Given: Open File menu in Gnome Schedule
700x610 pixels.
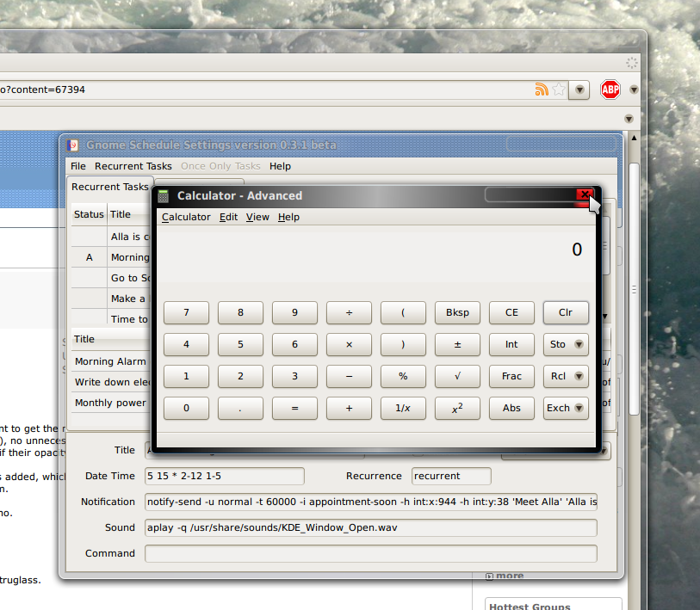Looking at the screenshot, I should click(78, 166).
